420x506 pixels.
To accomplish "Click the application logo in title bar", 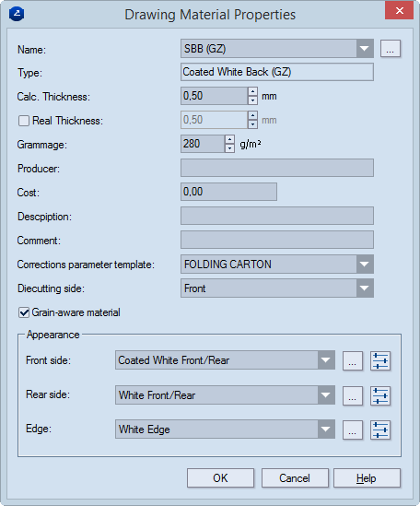I will [x=17, y=14].
